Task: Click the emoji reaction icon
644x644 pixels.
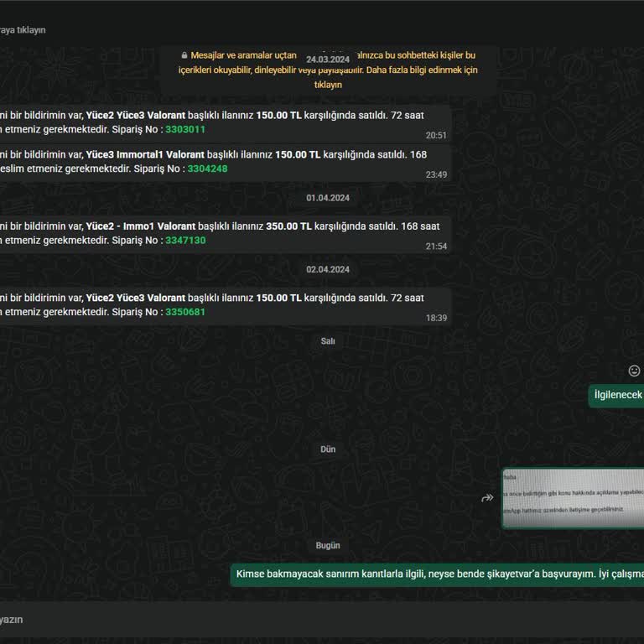Action: click(634, 371)
